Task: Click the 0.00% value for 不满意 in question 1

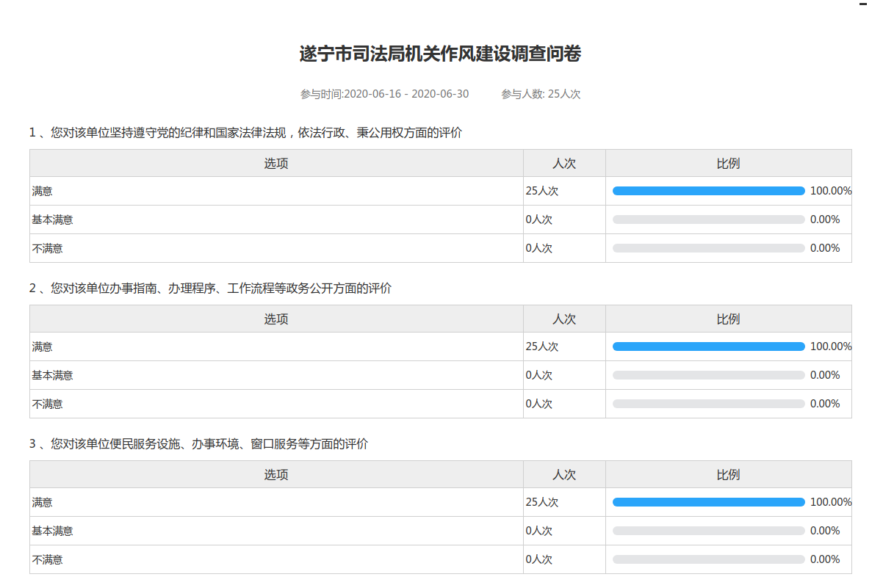Action: (824, 248)
